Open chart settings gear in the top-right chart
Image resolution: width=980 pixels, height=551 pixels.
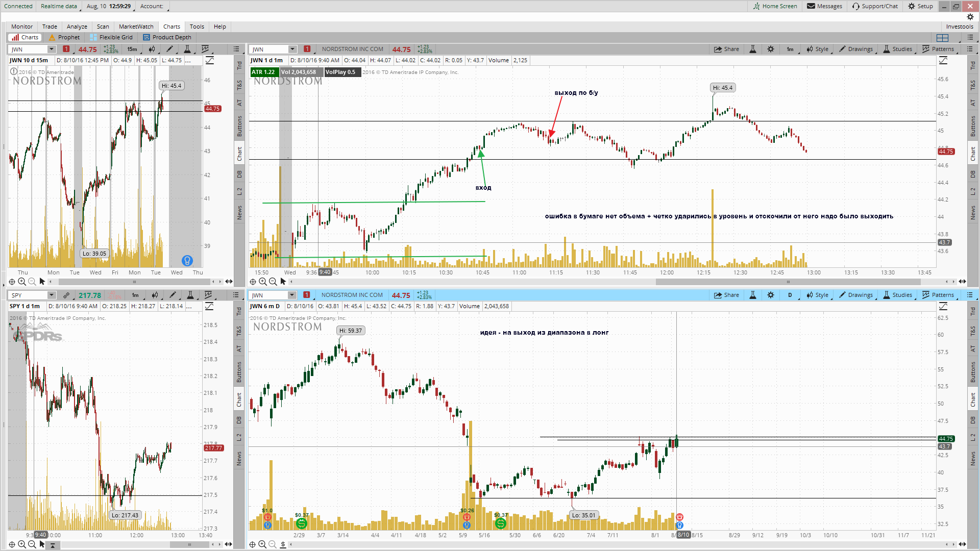tap(771, 49)
